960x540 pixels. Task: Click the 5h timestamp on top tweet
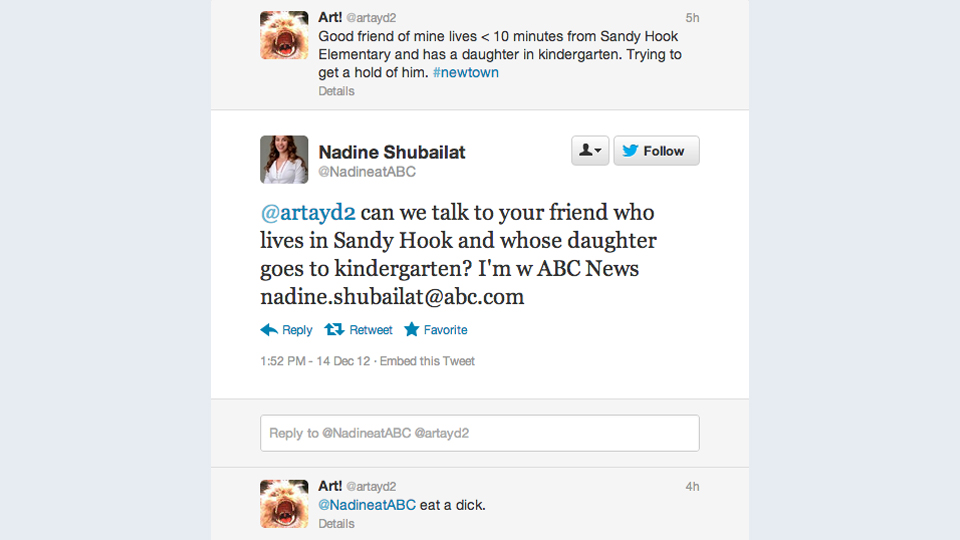click(x=692, y=18)
